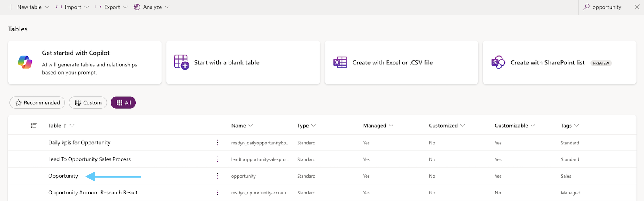The width and height of the screenshot is (644, 201).
Task: Choose Start with a blank table
Action: pyautogui.click(x=243, y=62)
